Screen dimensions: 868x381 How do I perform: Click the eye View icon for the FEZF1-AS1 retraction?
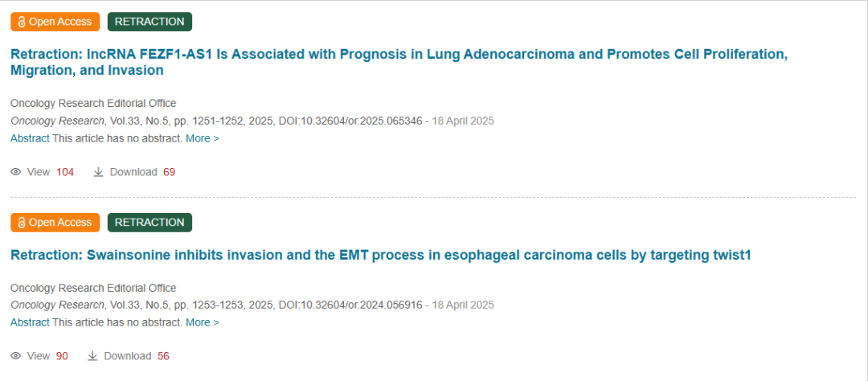point(16,172)
